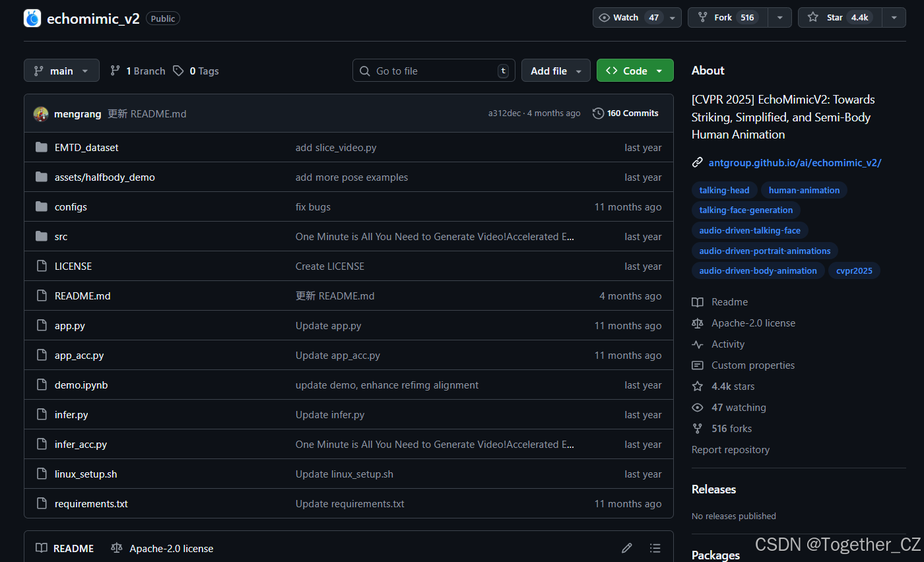The image size is (924, 562).
Task: Focus the Go to file search field
Action: click(434, 71)
